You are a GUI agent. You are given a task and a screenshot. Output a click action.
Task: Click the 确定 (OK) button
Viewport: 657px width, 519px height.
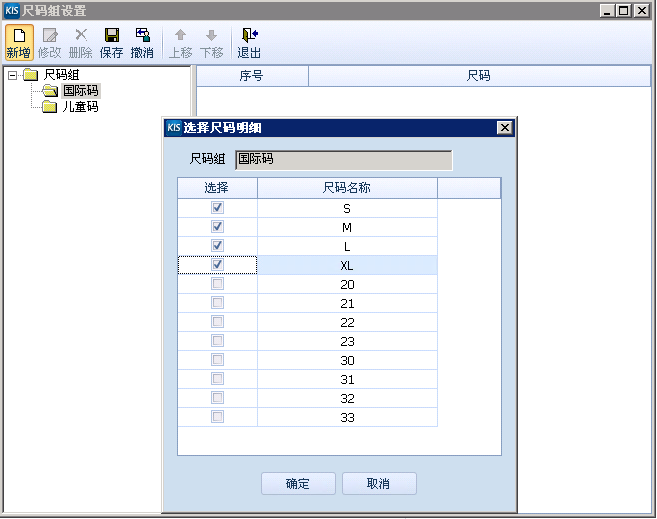pyautogui.click(x=298, y=484)
